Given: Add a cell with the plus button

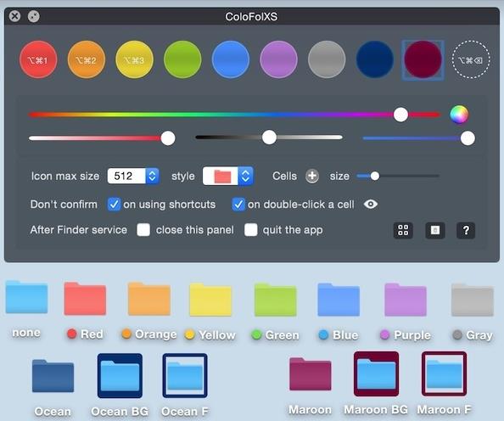Looking at the screenshot, I should tap(312, 176).
